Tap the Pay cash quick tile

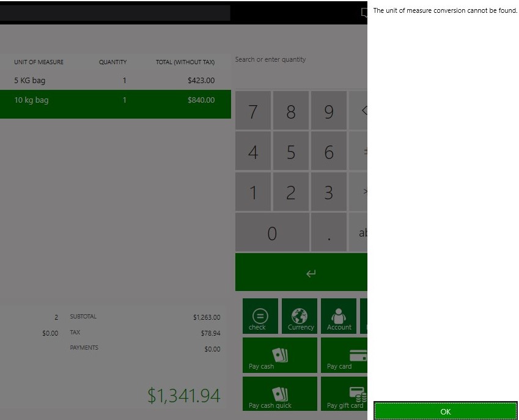pos(280,394)
